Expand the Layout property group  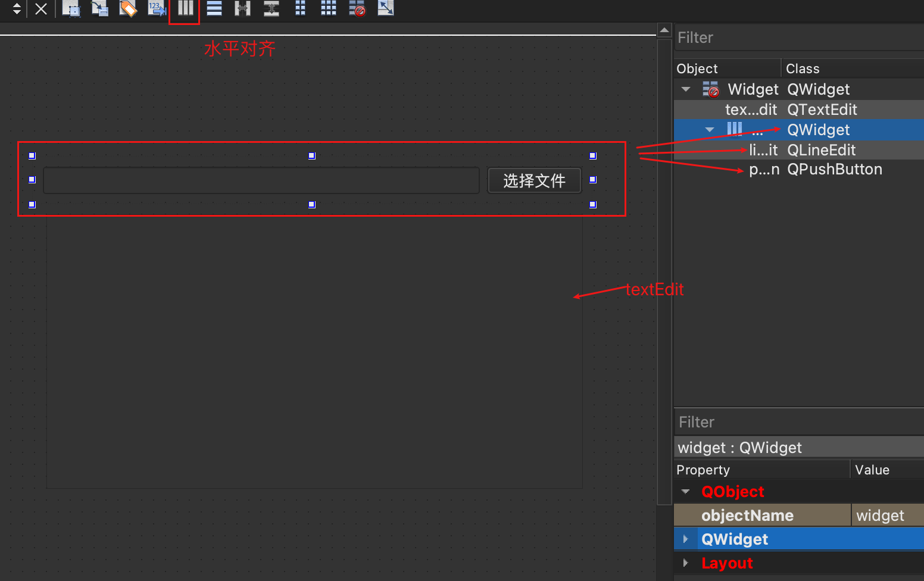685,563
